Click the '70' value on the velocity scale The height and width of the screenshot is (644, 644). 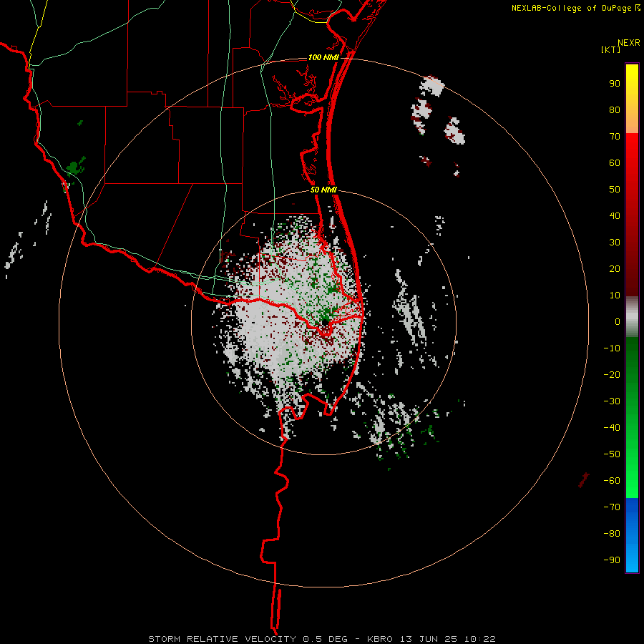[x=615, y=137]
